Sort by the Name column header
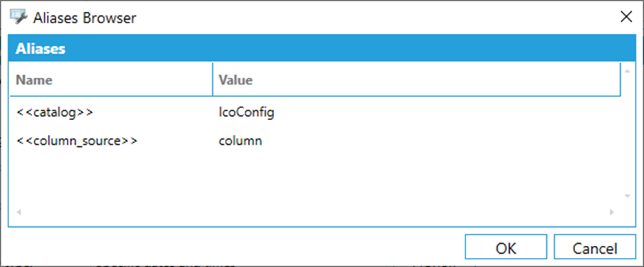Image resolution: width=644 pixels, height=267 pixels. point(111,79)
